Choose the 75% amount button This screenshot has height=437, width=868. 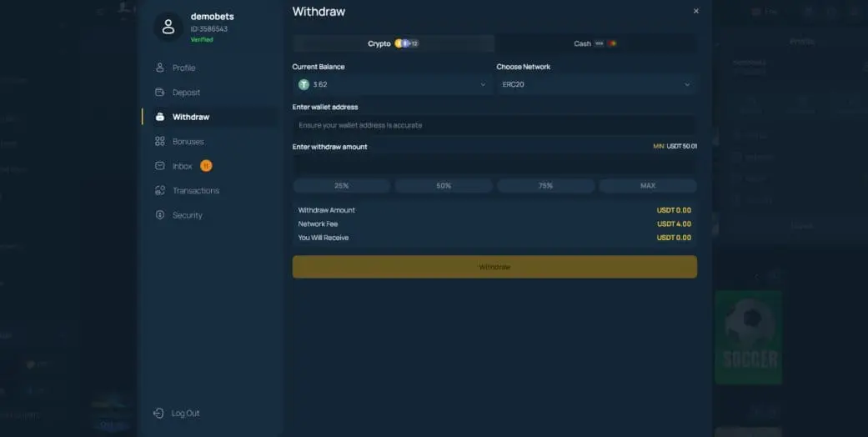[545, 186]
